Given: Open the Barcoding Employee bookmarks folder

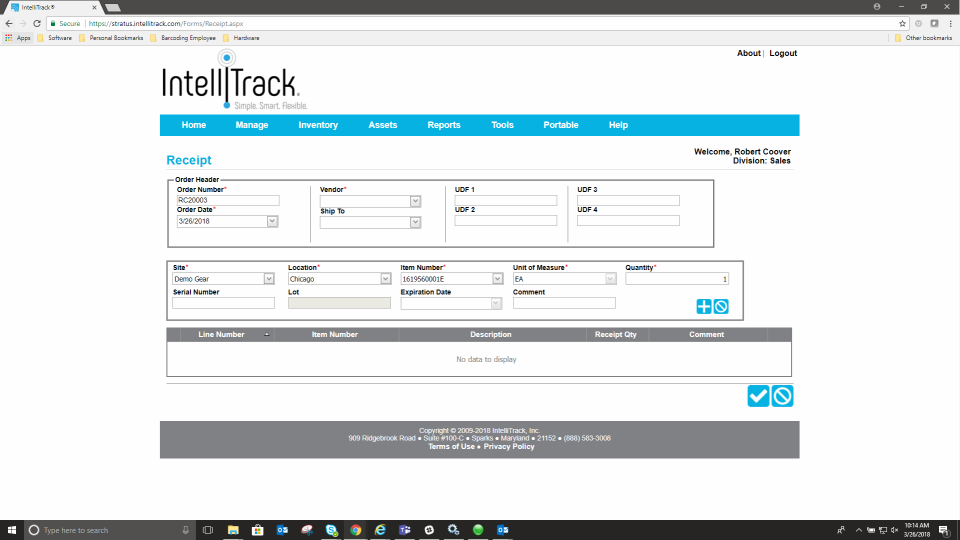Looking at the screenshot, I should [x=183, y=38].
